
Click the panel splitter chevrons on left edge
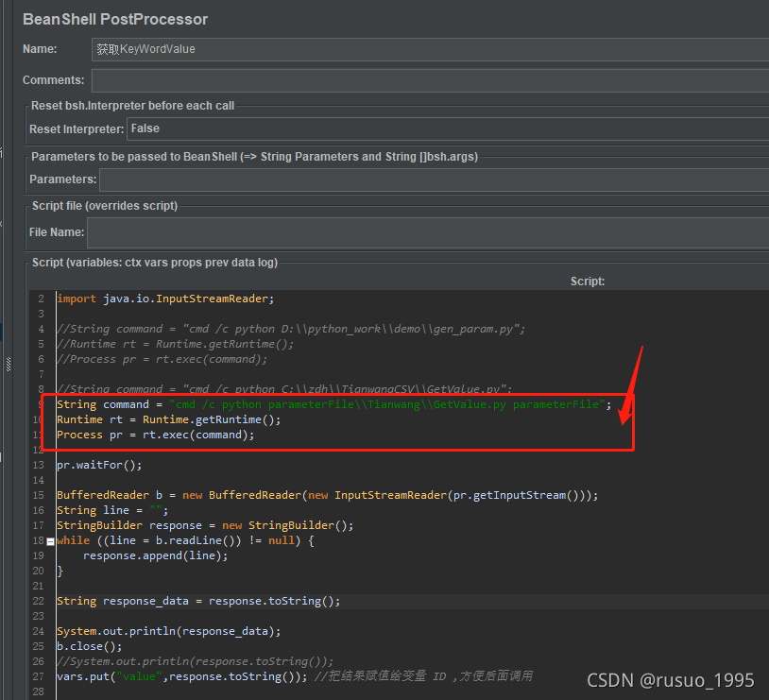[8, 366]
